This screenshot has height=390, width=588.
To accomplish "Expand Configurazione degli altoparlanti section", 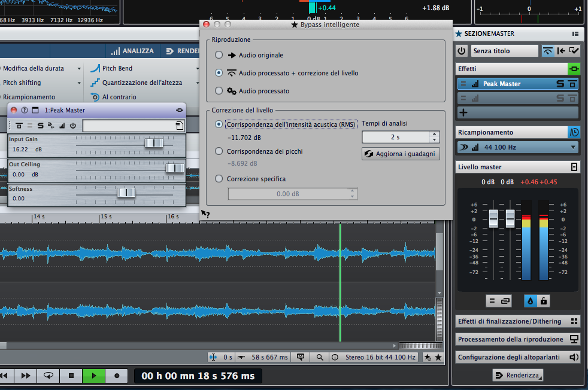I will (517, 358).
